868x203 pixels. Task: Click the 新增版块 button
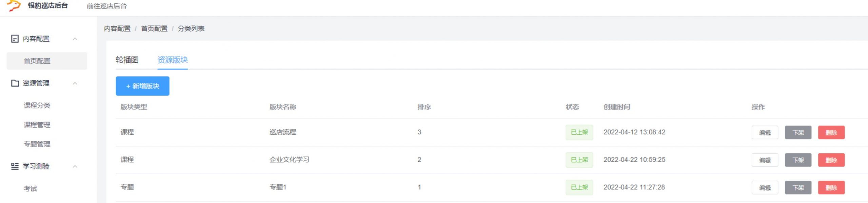pyautogui.click(x=142, y=86)
